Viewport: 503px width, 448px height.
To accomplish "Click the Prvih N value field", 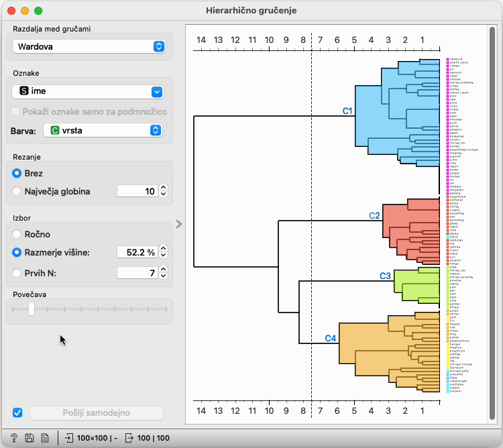I will point(137,273).
